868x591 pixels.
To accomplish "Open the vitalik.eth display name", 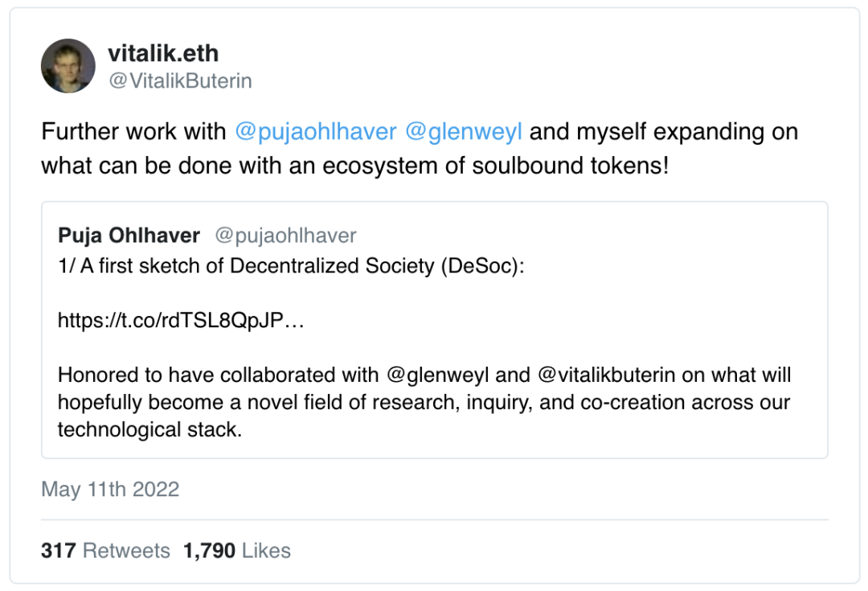I will pyautogui.click(x=163, y=54).
